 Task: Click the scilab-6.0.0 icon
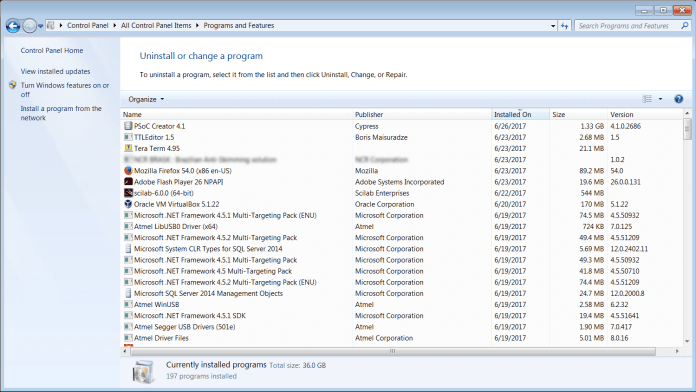click(x=128, y=193)
